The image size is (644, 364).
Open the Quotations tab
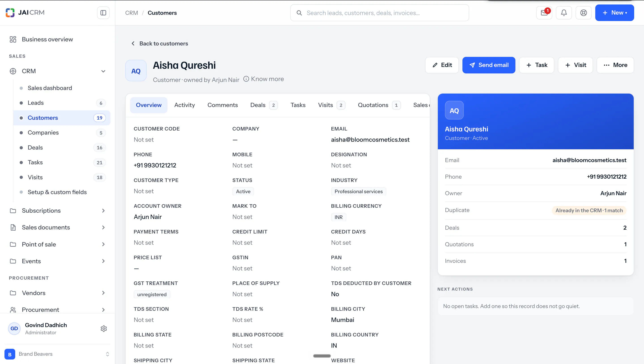(x=379, y=105)
